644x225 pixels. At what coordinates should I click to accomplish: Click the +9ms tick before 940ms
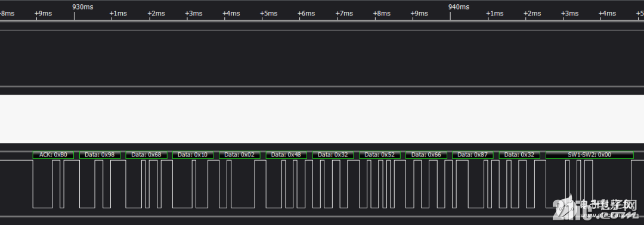pos(419,14)
